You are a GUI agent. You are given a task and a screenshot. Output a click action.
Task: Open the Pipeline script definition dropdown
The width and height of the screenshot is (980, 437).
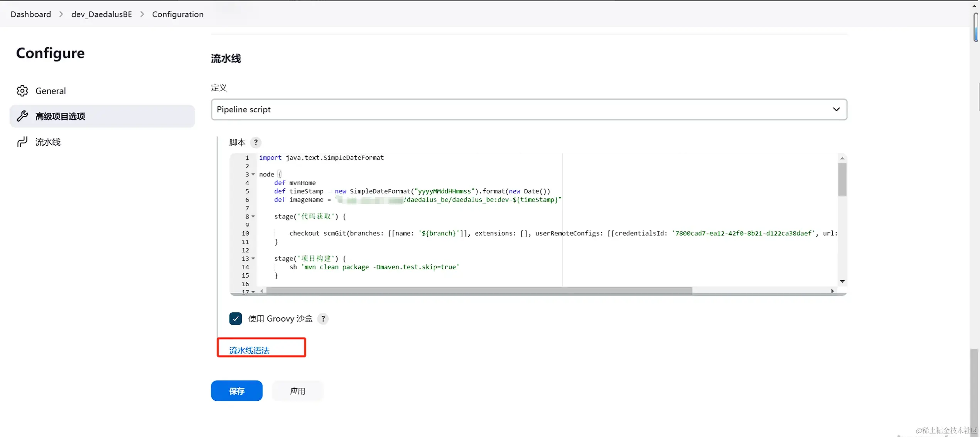pos(529,110)
